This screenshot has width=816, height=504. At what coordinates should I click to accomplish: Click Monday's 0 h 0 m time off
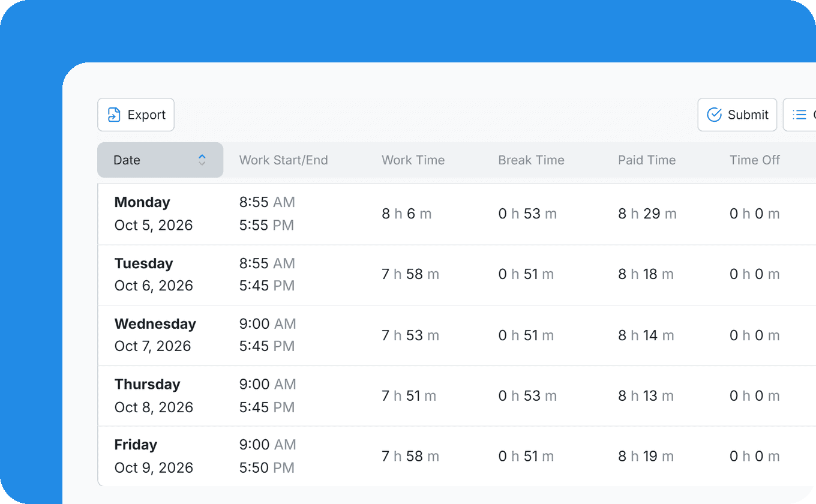click(755, 214)
